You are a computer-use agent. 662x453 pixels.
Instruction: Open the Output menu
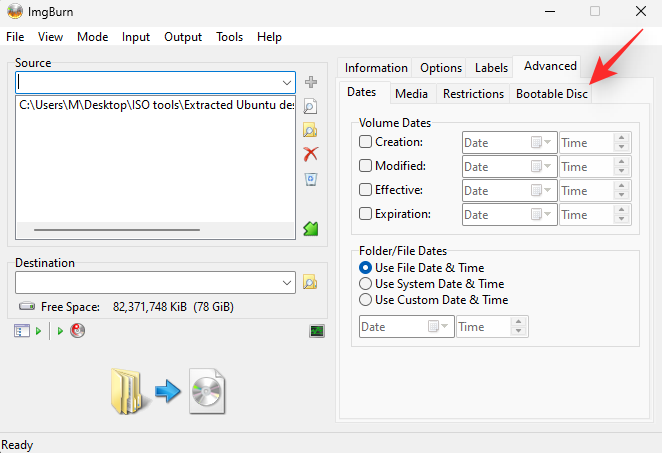(x=183, y=37)
